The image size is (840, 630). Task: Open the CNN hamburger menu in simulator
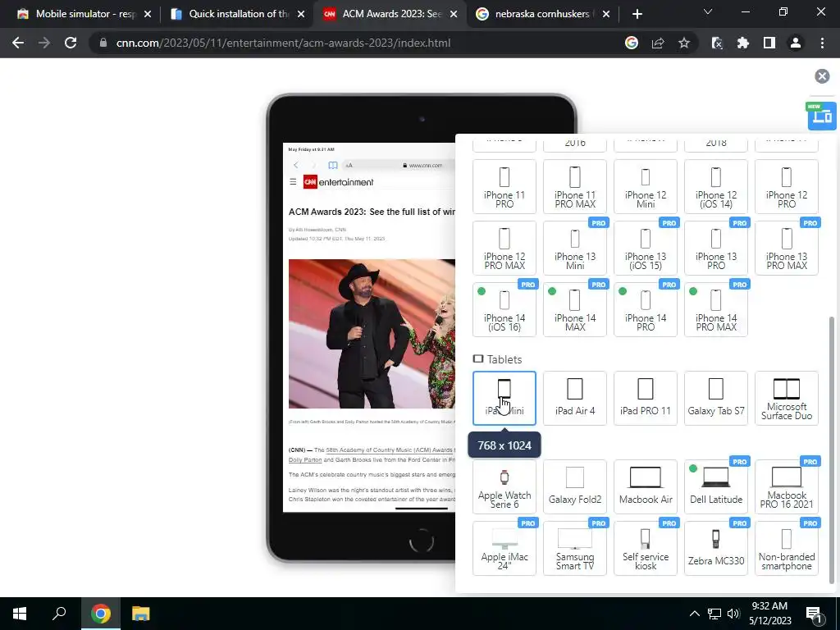click(x=293, y=182)
